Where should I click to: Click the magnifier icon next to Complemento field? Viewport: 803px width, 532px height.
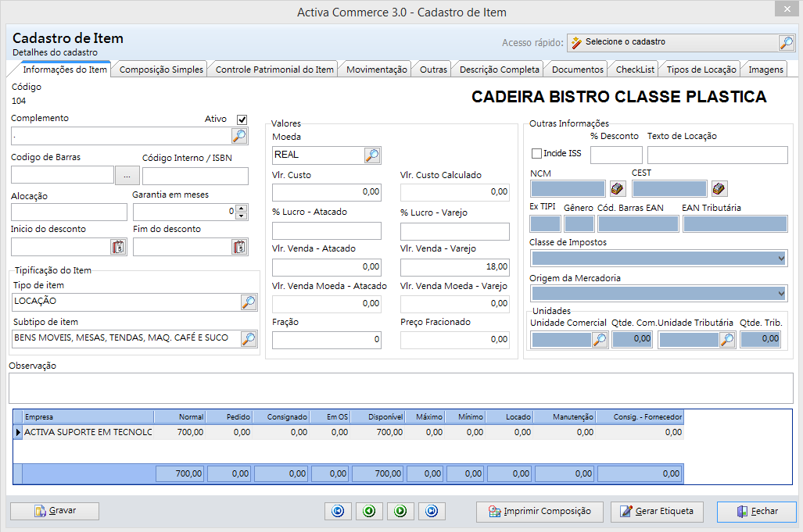[239, 136]
